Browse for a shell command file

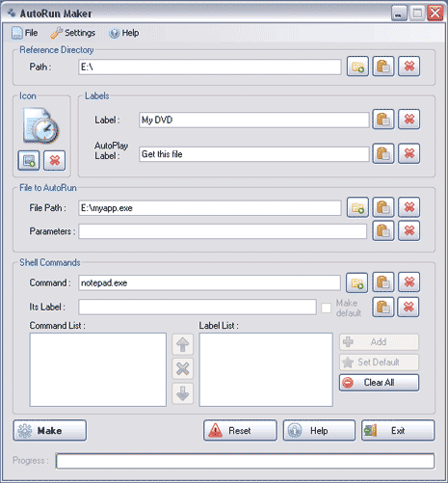[356, 282]
